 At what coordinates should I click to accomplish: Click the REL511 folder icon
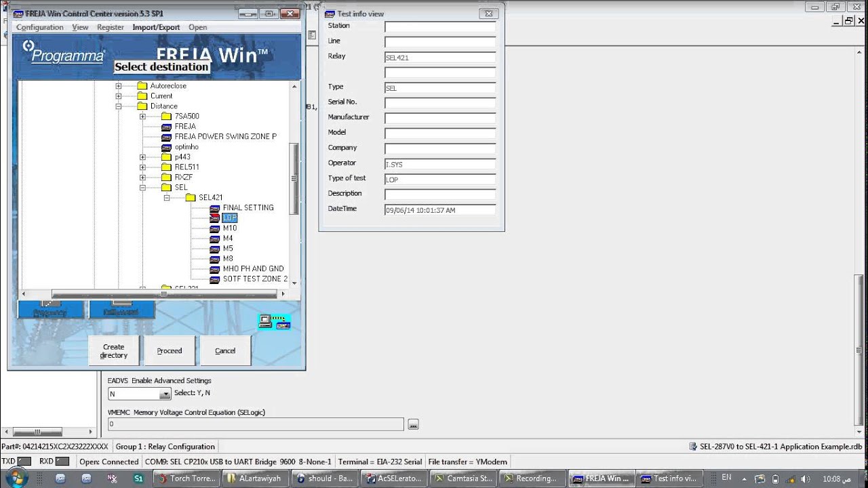coord(167,167)
